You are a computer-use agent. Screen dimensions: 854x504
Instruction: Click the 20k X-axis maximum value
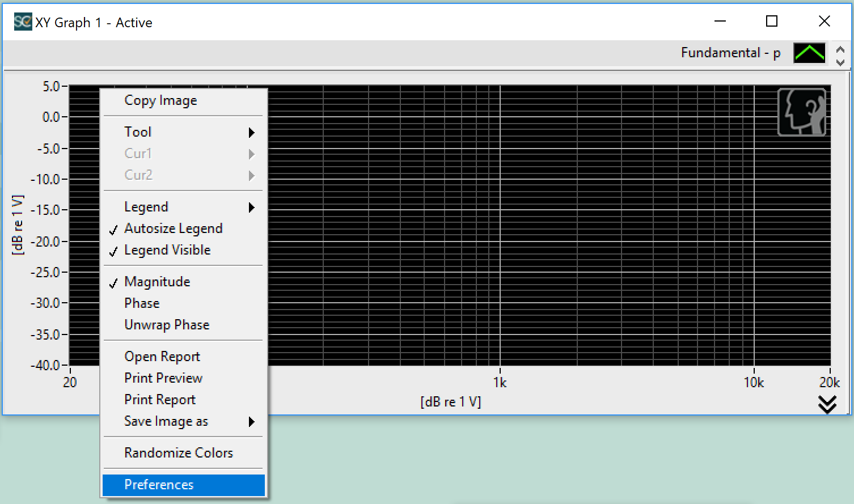click(x=829, y=383)
